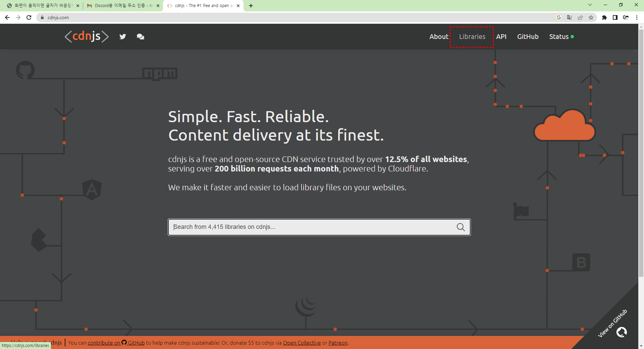Open the Patreon donation link
This screenshot has height=349, width=644.
coord(338,343)
